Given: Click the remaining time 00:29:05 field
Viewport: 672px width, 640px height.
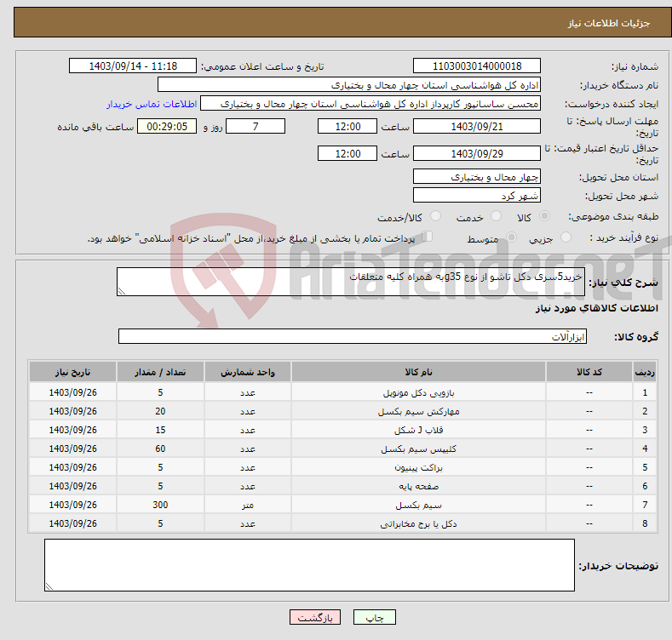Looking at the screenshot, I should click(167, 126).
